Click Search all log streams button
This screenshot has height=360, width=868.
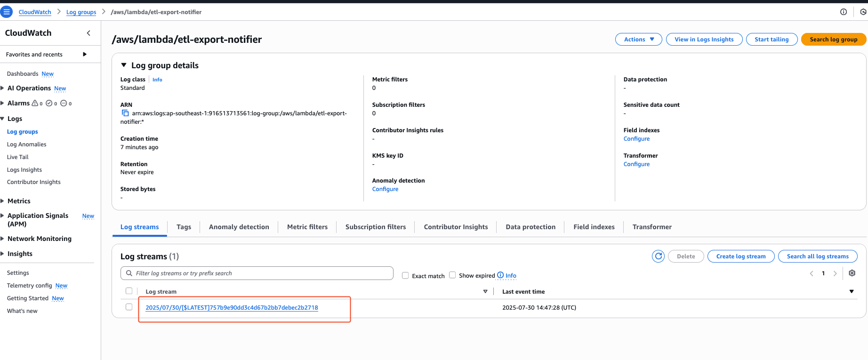(x=818, y=256)
